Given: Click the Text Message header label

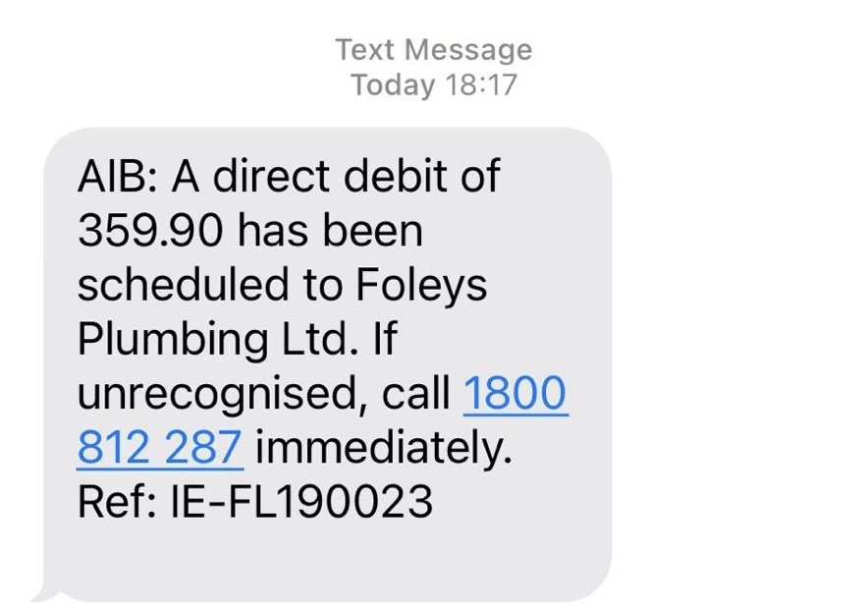Looking at the screenshot, I should tap(433, 50).
